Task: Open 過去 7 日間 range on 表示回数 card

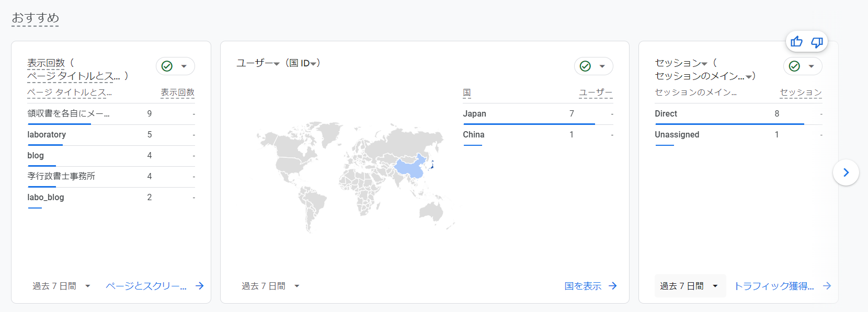Action: (61, 286)
